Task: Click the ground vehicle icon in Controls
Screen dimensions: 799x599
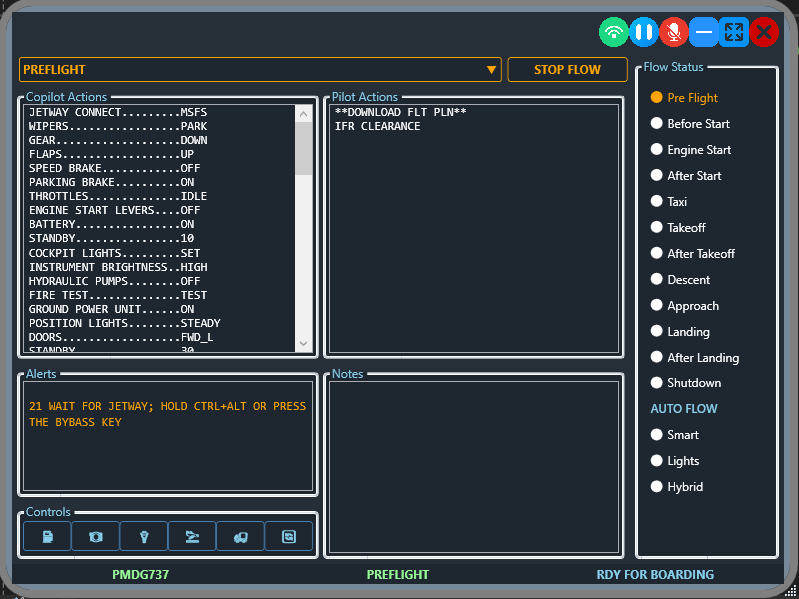Action: pos(240,537)
